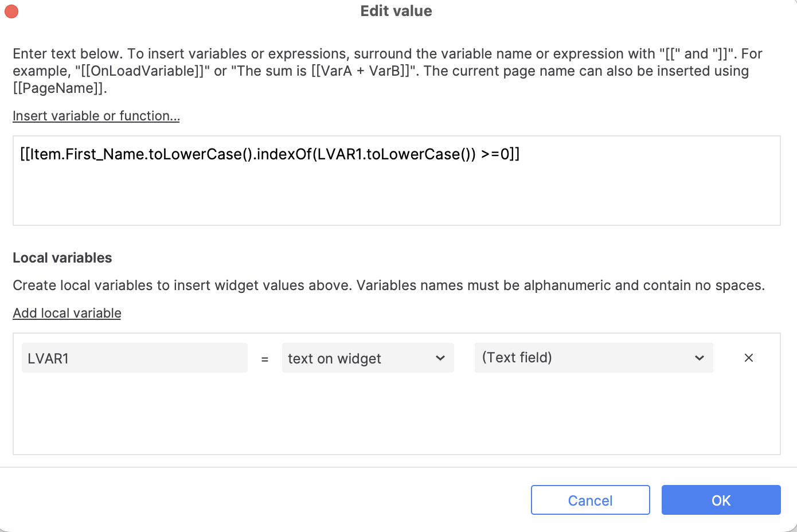Open the "text on widget" type dropdown
Viewport: 797px width, 532px height.
[x=368, y=358]
